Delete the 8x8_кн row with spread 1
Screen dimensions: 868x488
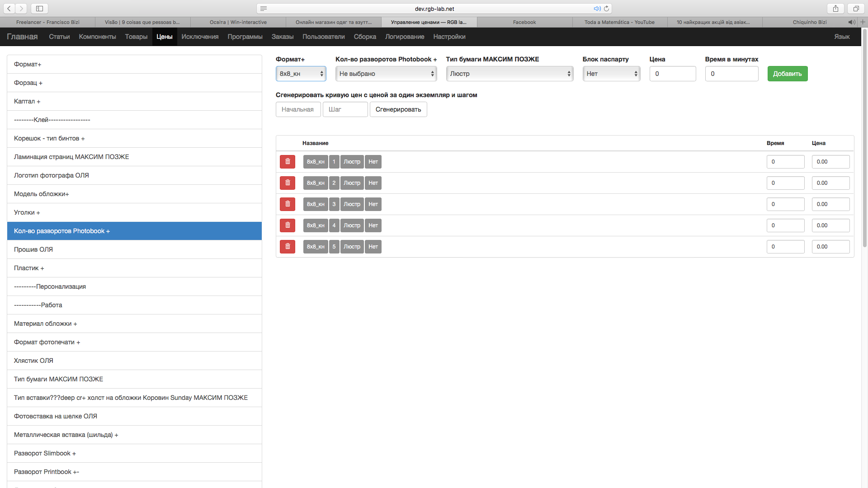(288, 162)
